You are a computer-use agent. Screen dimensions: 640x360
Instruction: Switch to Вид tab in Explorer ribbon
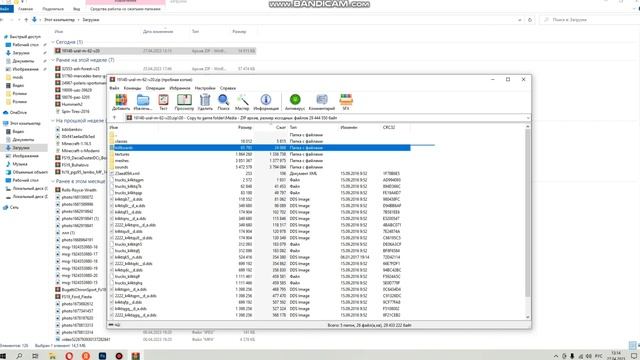click(x=76, y=9)
